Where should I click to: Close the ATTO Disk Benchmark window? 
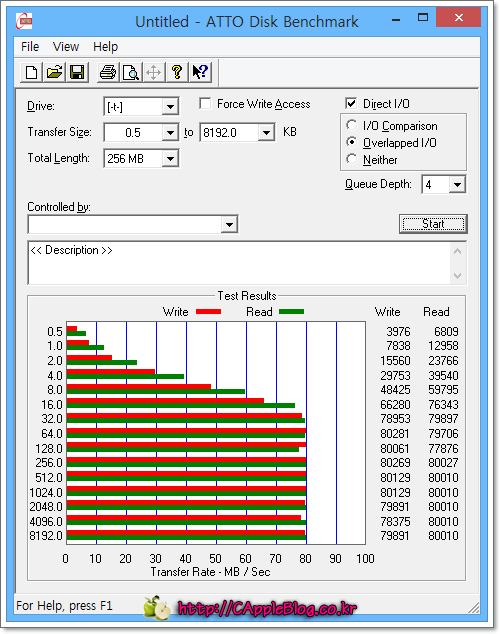pyautogui.click(x=459, y=17)
